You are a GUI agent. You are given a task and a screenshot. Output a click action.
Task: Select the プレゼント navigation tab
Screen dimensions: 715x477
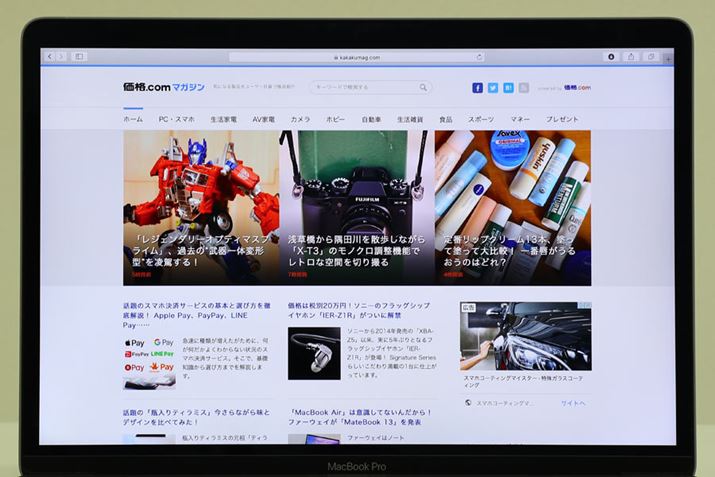(562, 119)
